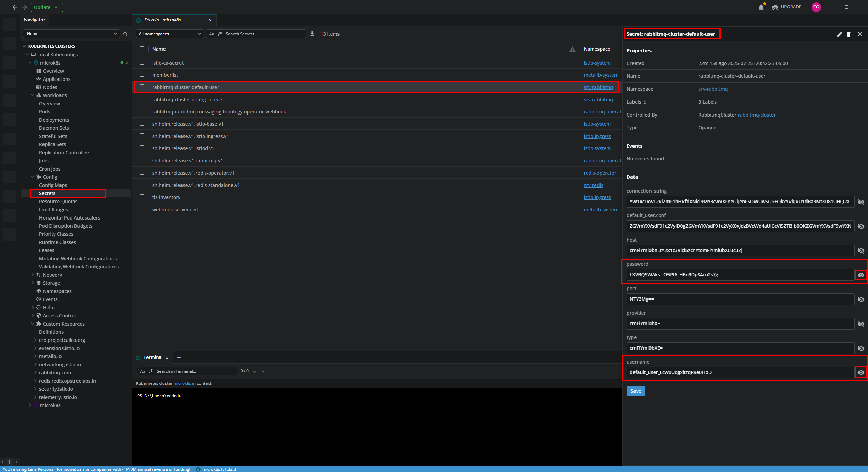This screenshot has height=472, width=868.
Task: Open Events in the navigator
Action: (50, 299)
